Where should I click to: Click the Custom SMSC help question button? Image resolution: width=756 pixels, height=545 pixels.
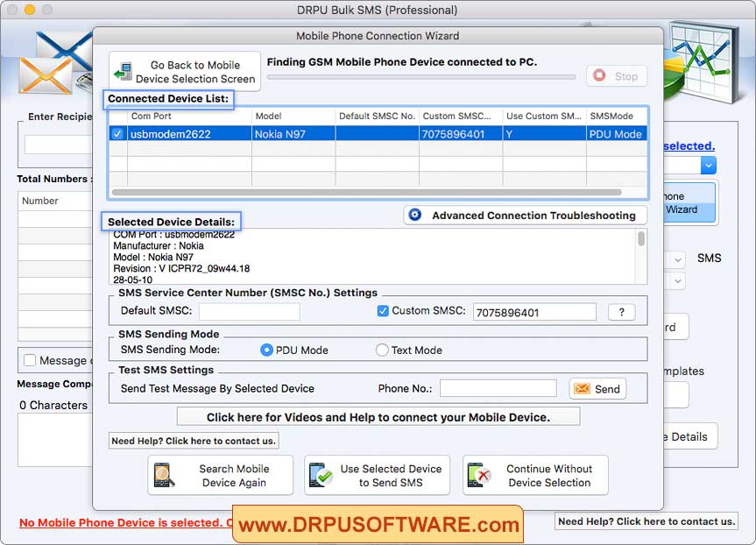621,312
